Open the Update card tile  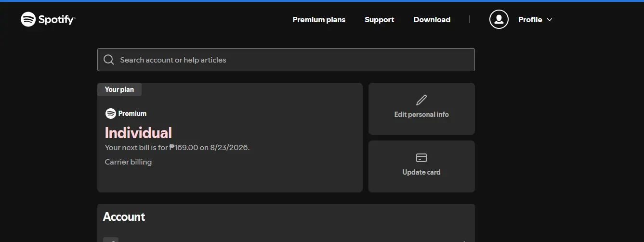421,166
